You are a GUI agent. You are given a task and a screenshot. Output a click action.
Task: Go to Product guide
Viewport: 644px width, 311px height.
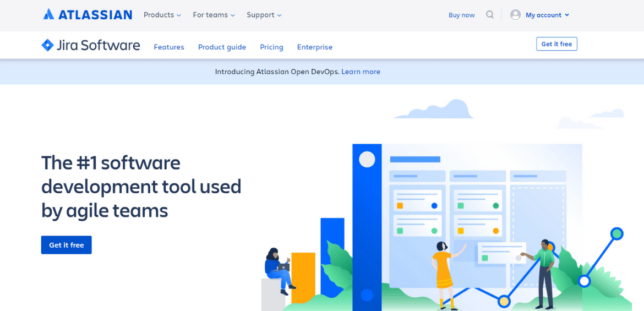point(222,47)
